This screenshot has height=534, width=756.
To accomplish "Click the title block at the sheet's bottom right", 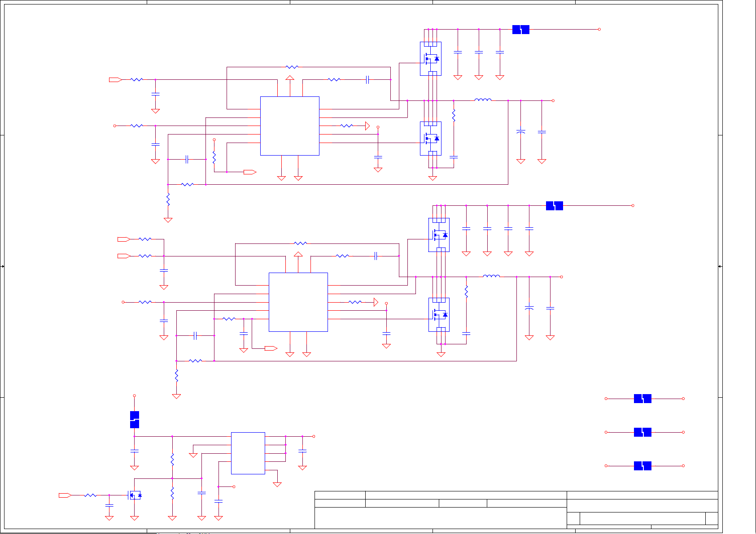I will click(x=516, y=510).
